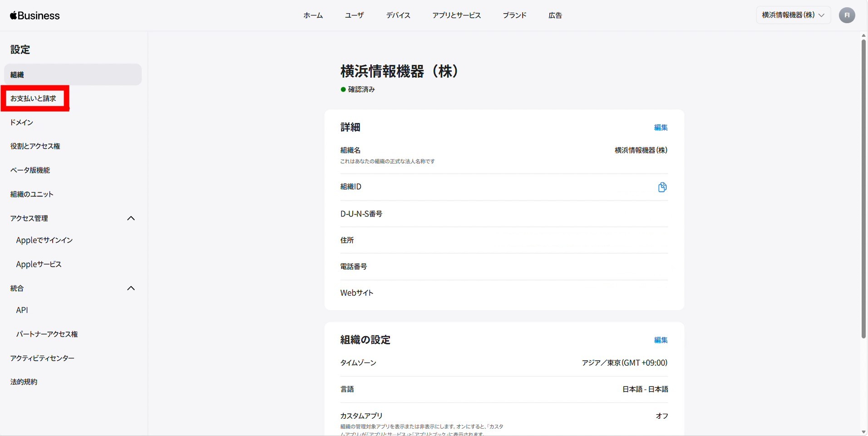Image resolution: width=868 pixels, height=436 pixels.
Task: Go to the ホーム tab
Action: click(313, 15)
